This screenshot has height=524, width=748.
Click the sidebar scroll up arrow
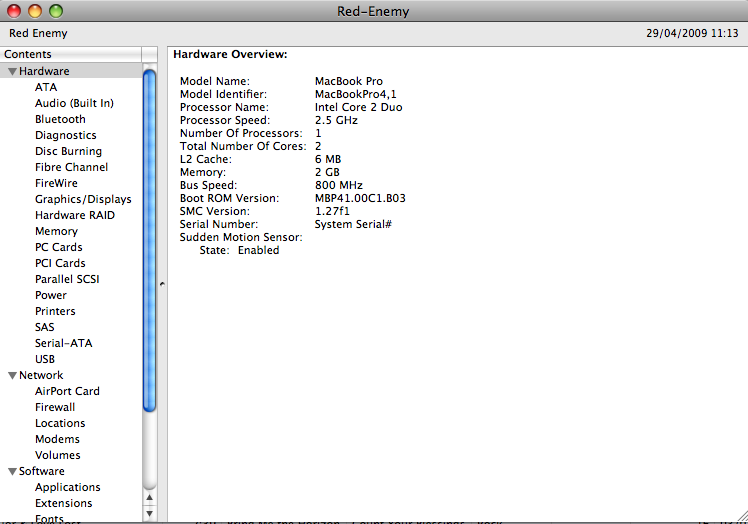[x=149, y=497]
